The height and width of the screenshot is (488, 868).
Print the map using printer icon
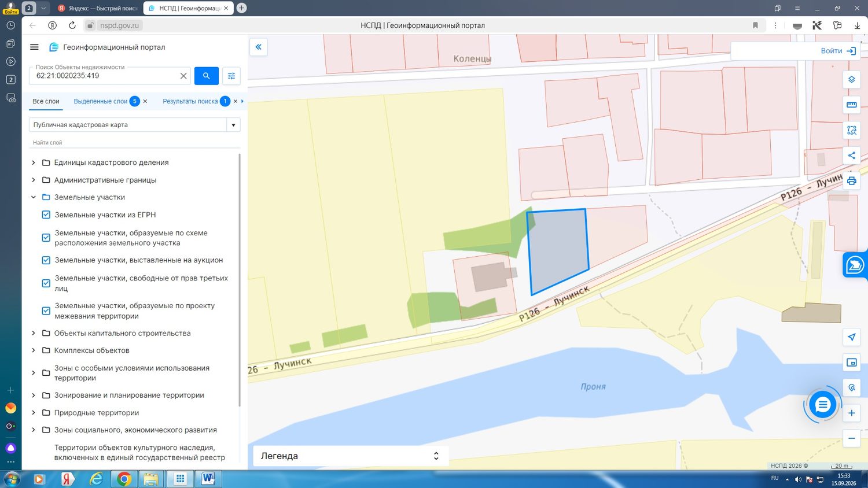[852, 181]
